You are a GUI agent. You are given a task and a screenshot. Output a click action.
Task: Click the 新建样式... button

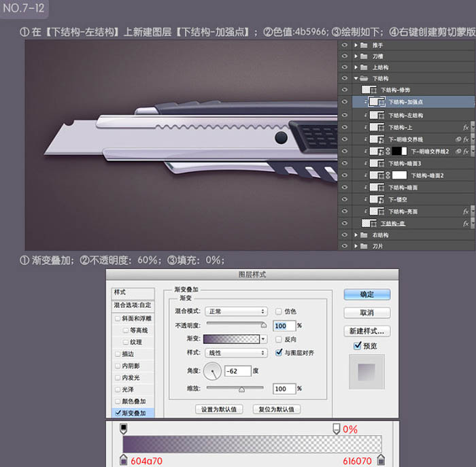point(367,331)
